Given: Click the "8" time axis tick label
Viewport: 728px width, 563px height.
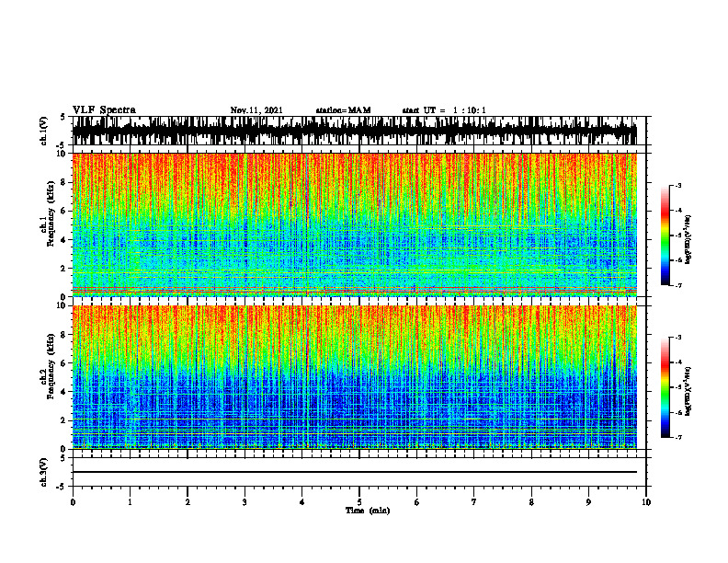Looking at the screenshot, I should click(x=531, y=502).
